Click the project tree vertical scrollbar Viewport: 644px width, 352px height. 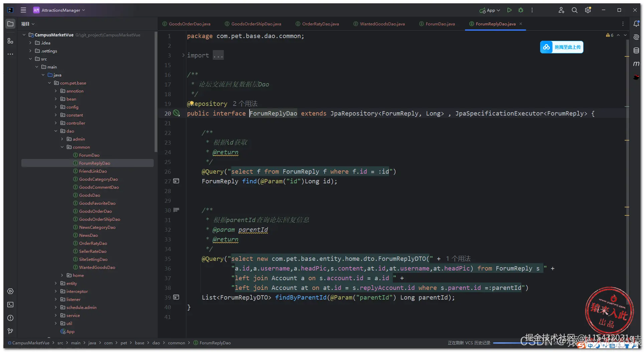(x=156, y=92)
